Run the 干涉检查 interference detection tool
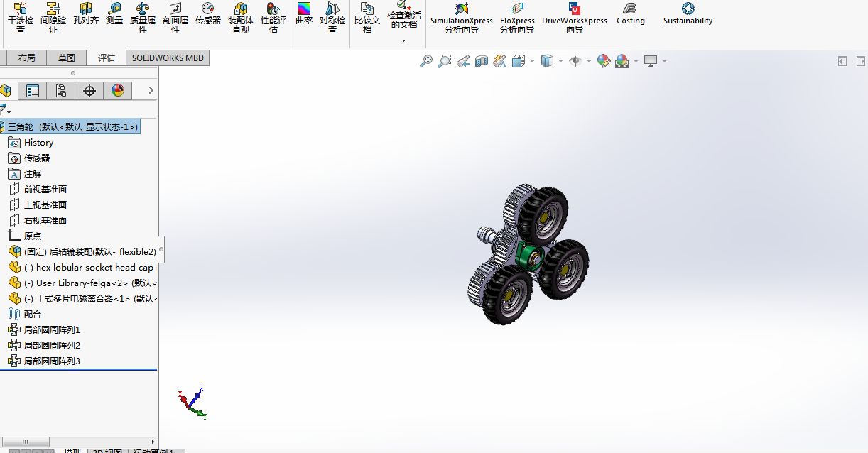 point(21,18)
